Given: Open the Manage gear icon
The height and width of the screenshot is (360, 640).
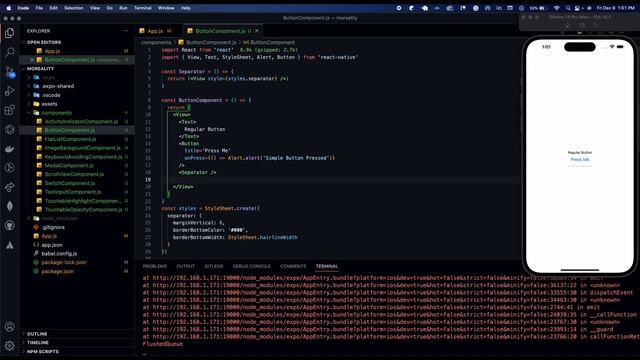Looking at the screenshot, I should (9, 345).
